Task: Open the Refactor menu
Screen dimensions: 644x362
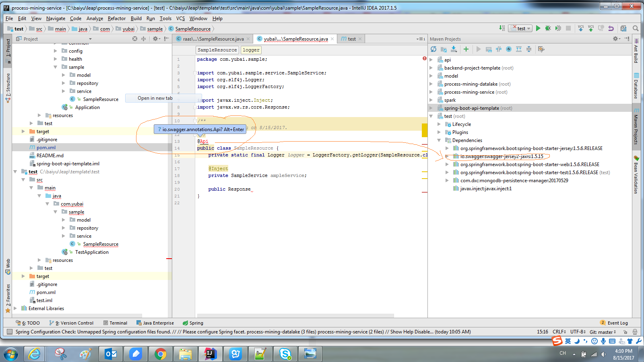Action: 117,19
